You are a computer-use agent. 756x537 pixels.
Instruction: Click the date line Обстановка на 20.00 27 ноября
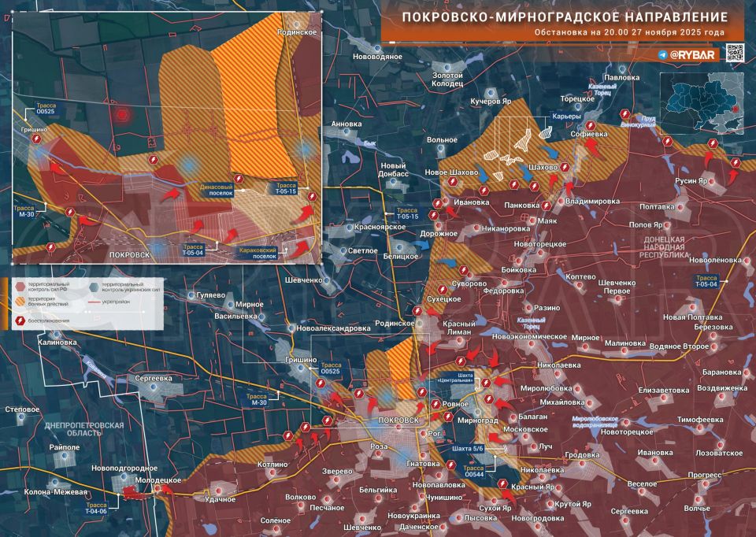[630, 34]
